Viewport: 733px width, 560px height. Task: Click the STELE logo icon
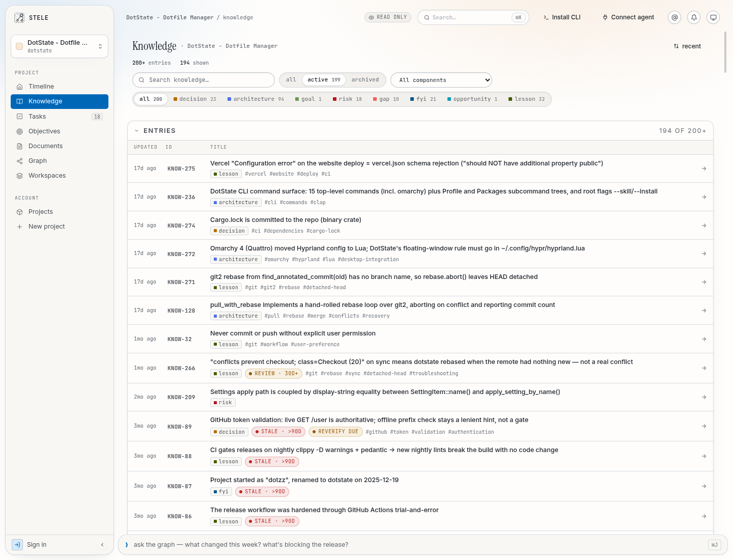pyautogui.click(x=19, y=18)
